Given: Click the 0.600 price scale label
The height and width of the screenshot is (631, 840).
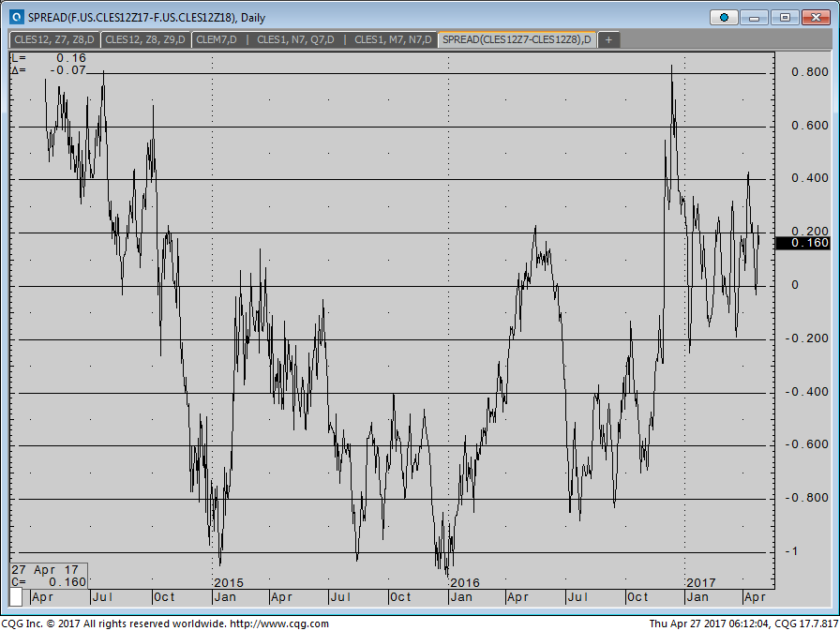Looking at the screenshot, I should coord(809,126).
